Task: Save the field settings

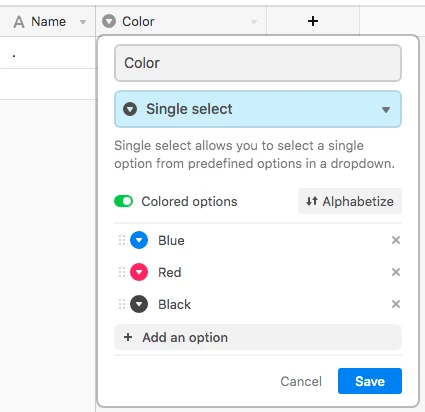Action: pos(370,381)
